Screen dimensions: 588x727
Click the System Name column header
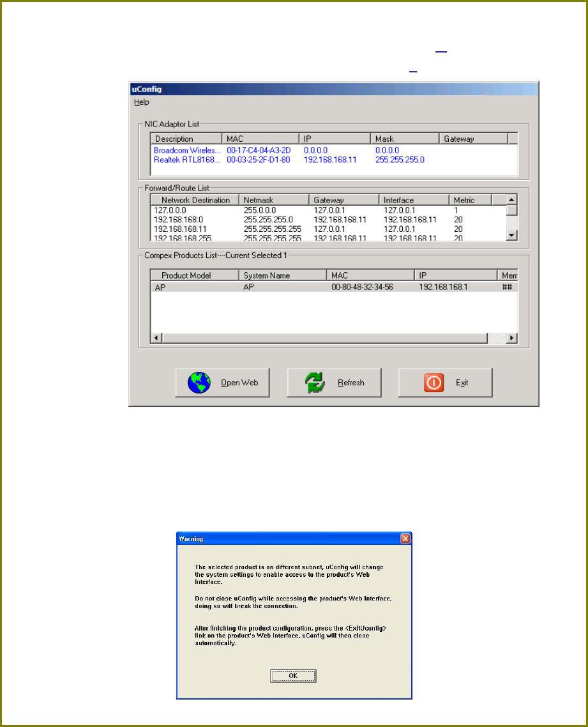[x=283, y=275]
